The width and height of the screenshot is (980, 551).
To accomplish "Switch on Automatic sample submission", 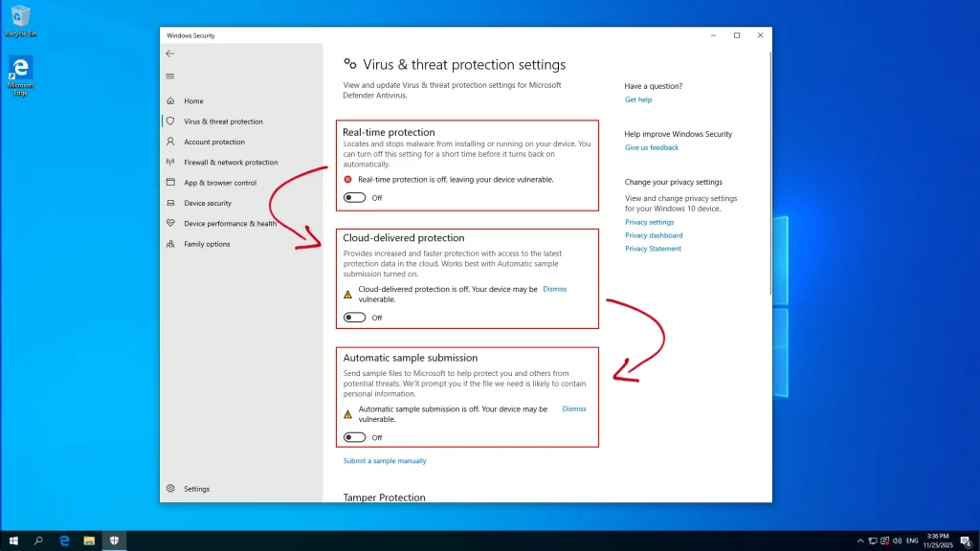I will (x=354, y=437).
